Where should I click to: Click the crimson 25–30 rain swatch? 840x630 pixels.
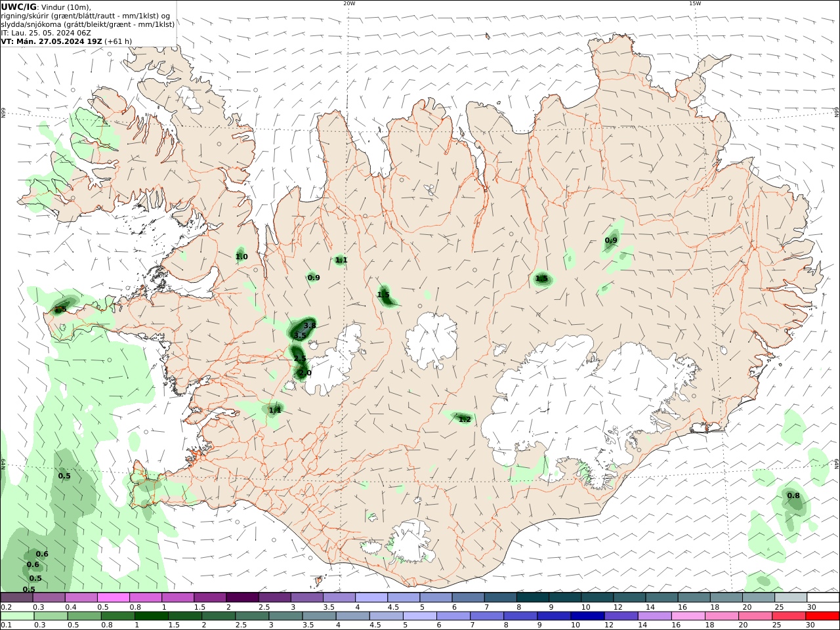788,616
